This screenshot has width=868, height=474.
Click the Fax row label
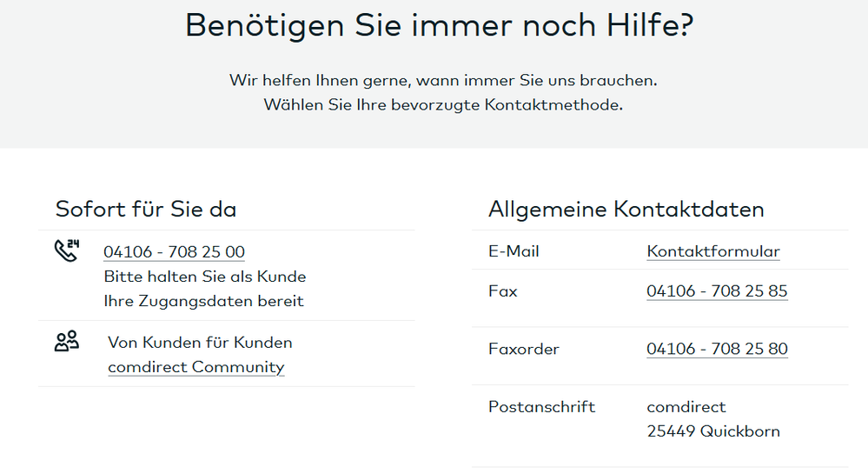503,291
